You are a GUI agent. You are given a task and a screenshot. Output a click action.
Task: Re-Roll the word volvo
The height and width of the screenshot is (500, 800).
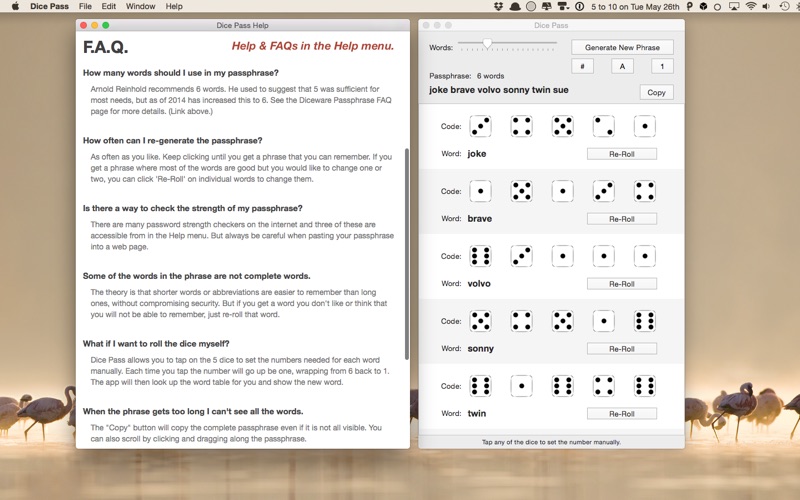[x=621, y=284]
